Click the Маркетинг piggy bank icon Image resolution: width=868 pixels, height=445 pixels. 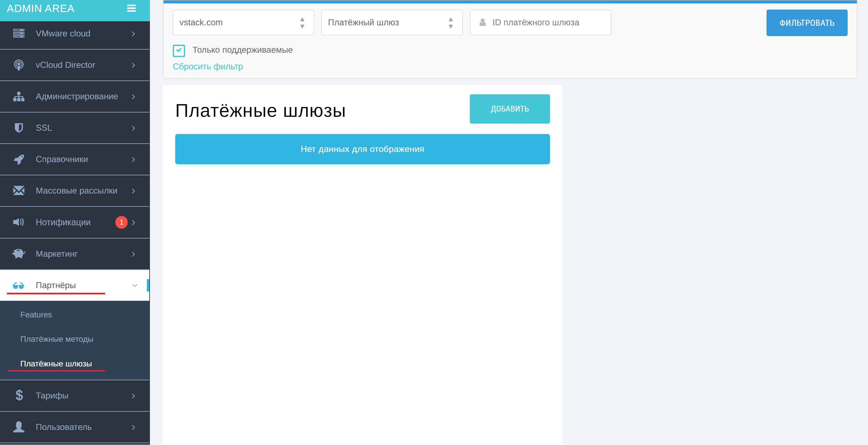(19, 254)
